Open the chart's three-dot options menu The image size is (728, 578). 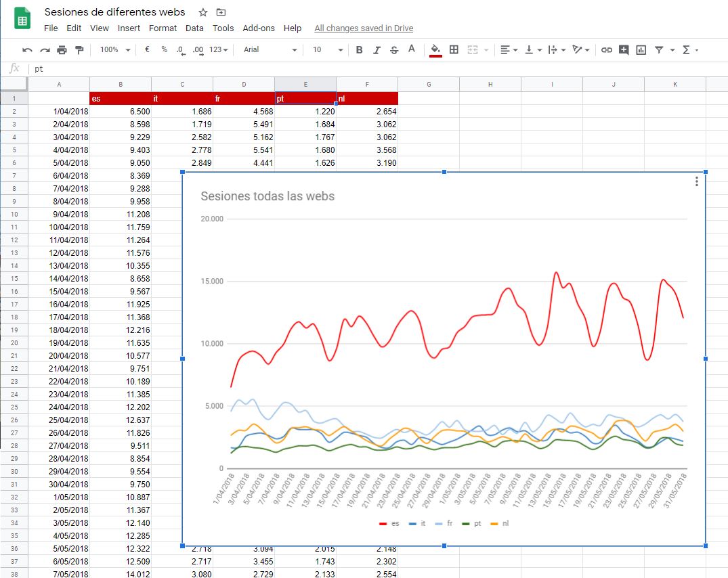point(696,181)
